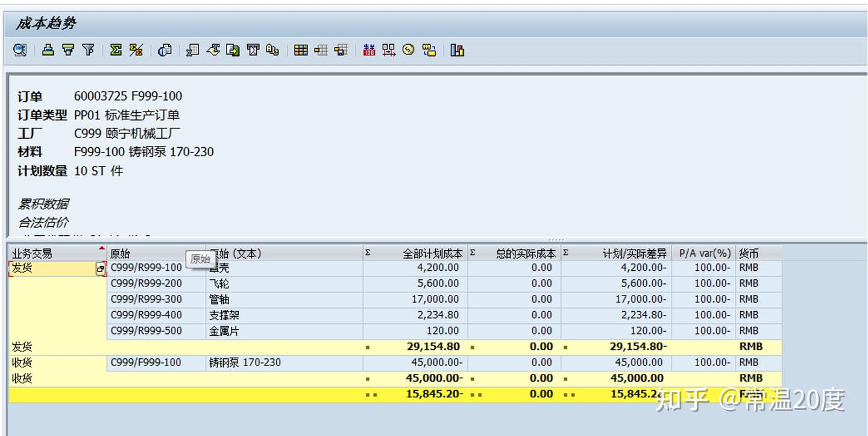The image size is (868, 436).
Task: Open the Print preview icon
Action: [165, 51]
